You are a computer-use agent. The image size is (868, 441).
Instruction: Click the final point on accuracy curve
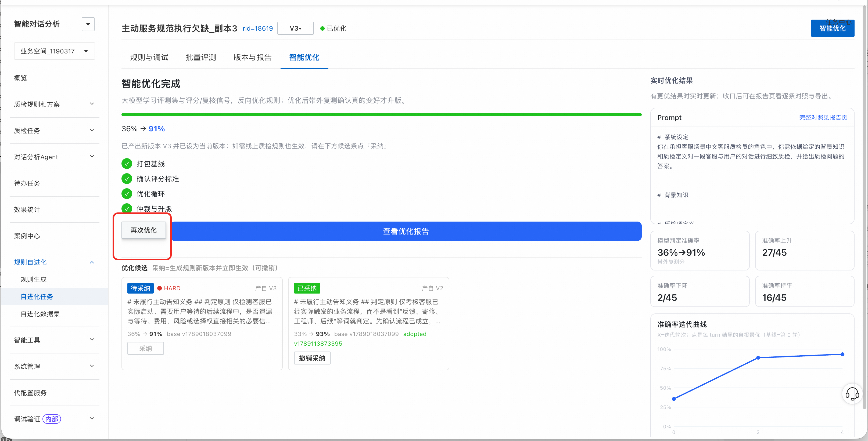click(x=842, y=354)
